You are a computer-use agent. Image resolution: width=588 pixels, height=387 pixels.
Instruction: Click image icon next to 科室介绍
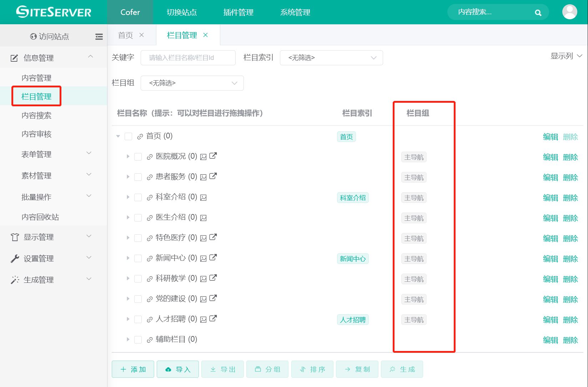203,198
